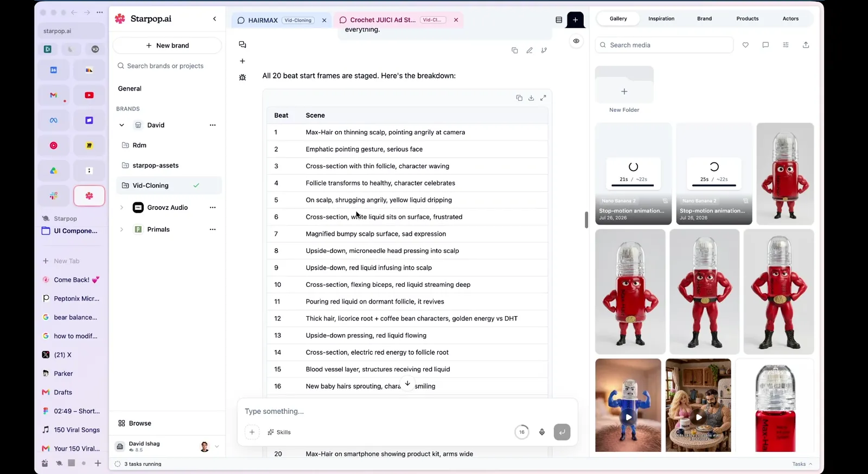Click the microphone icon in chat input

click(541, 432)
